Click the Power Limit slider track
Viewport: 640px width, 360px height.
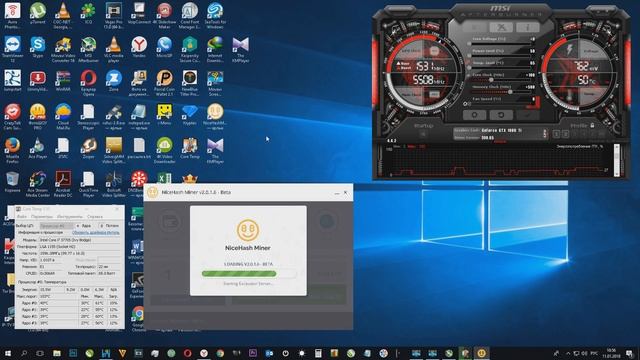(x=501, y=56)
